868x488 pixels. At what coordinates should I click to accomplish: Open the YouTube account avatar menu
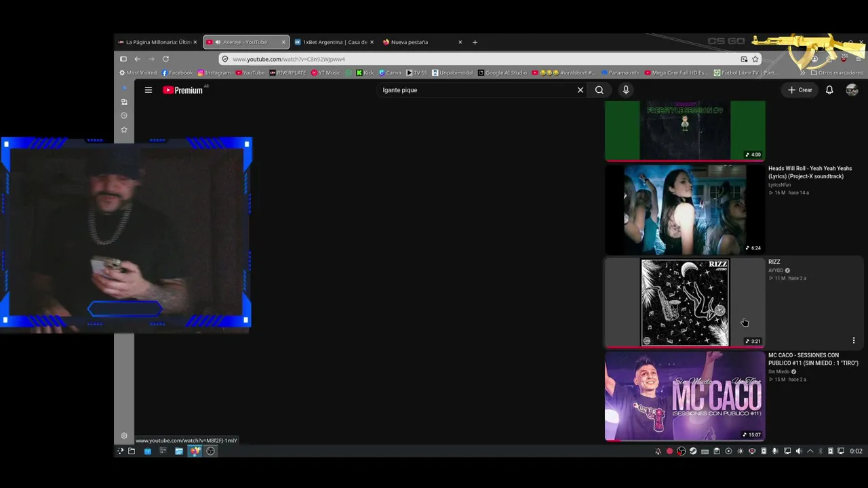pos(852,90)
